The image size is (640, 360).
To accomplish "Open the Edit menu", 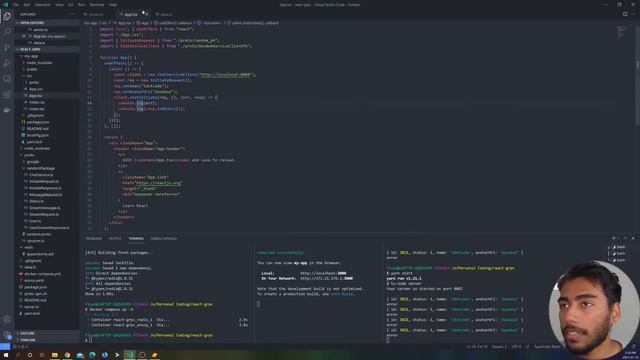I will coord(27,4).
